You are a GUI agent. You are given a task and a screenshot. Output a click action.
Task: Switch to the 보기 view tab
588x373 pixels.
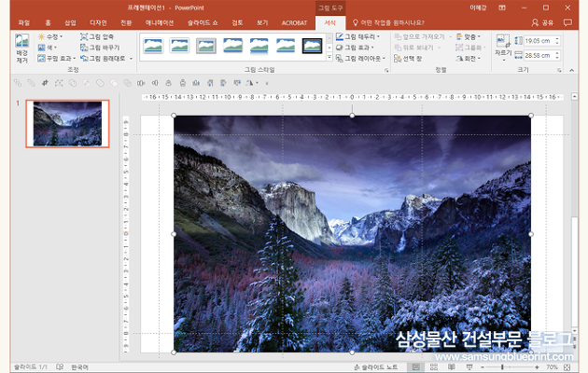pyautogui.click(x=262, y=22)
